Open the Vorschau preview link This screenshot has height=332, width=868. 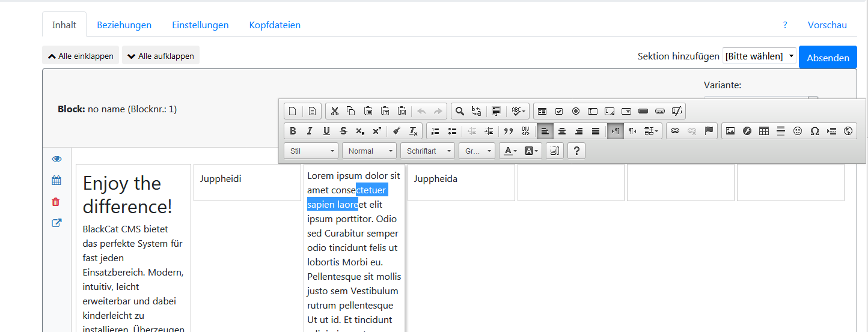click(x=827, y=25)
